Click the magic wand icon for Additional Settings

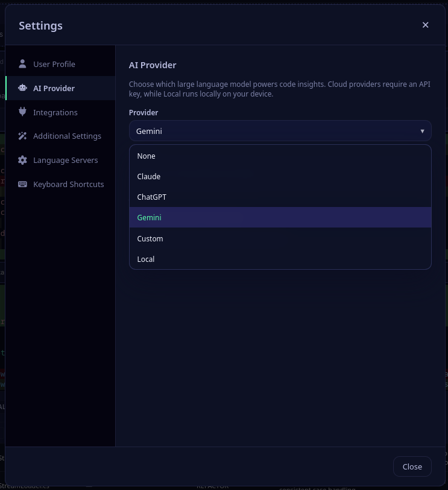22,136
